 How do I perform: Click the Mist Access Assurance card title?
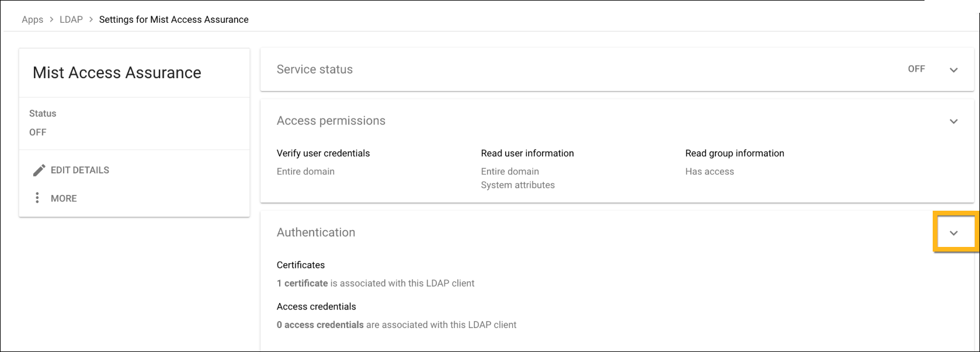(117, 73)
